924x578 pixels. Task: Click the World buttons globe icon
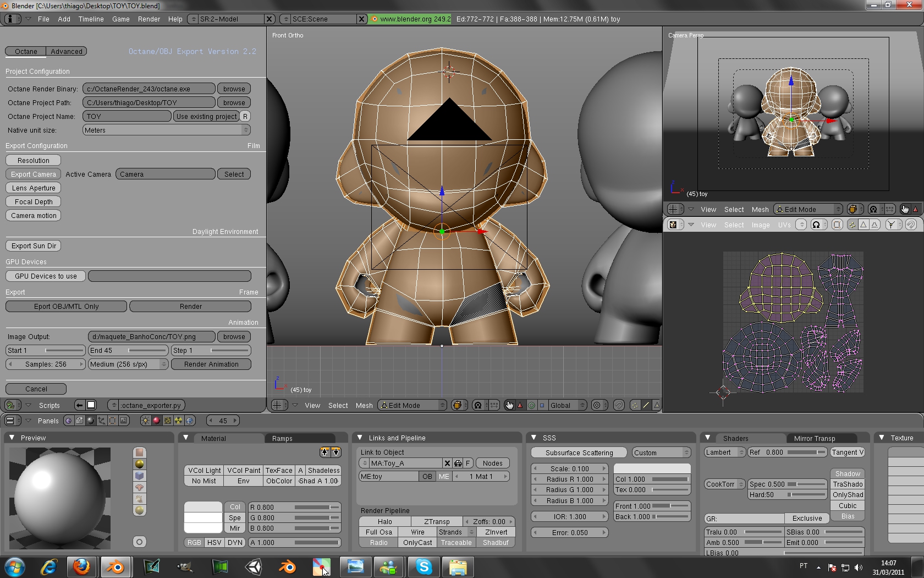[190, 421]
